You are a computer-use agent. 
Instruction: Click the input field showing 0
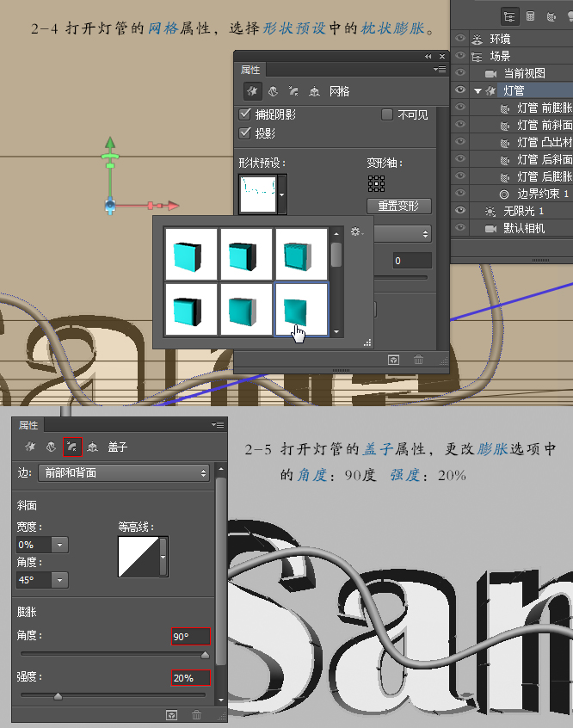[412, 261]
